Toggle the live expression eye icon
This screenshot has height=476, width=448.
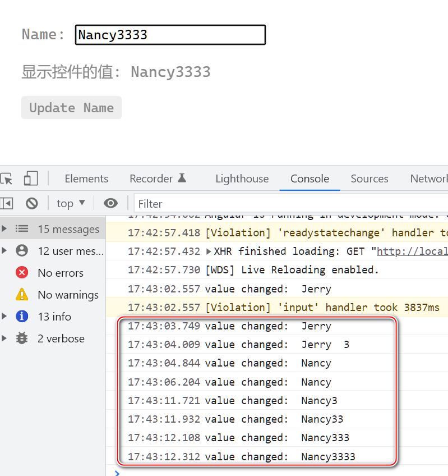point(110,203)
